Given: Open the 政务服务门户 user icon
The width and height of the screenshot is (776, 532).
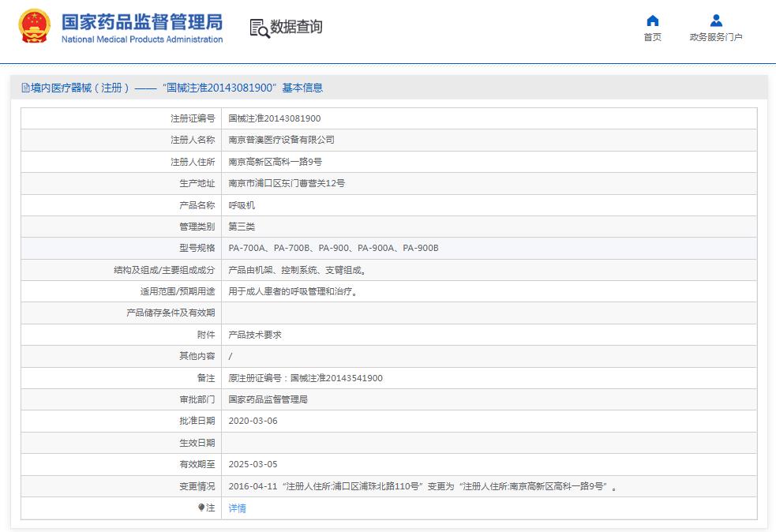Looking at the screenshot, I should click(x=715, y=21).
